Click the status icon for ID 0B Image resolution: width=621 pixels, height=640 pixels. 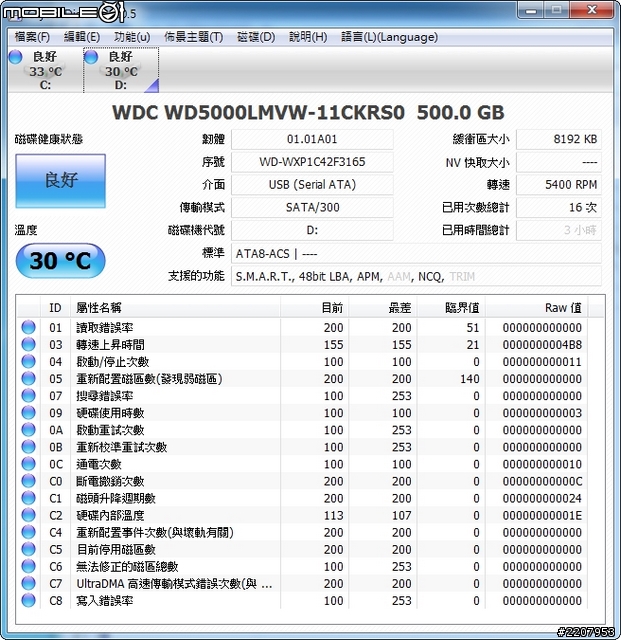pyautogui.click(x=29, y=447)
